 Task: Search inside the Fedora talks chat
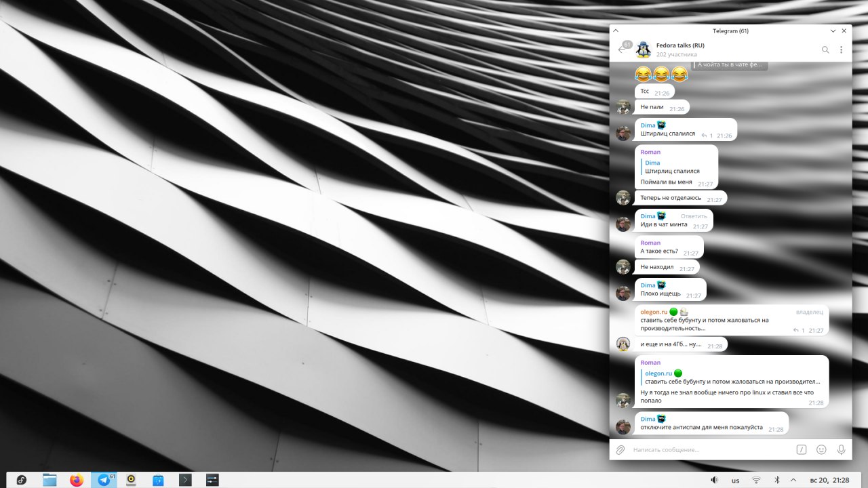825,49
